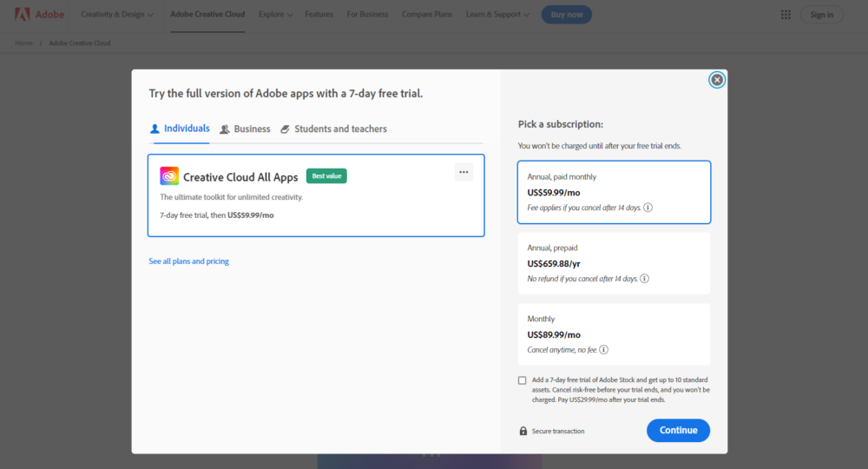
Task: Click the Secure transaction padlock icon
Action: point(523,431)
